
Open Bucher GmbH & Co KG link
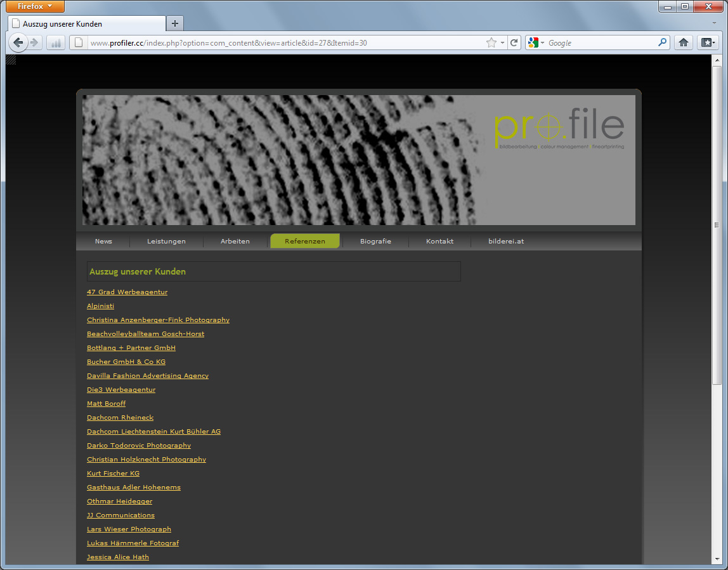126,361
